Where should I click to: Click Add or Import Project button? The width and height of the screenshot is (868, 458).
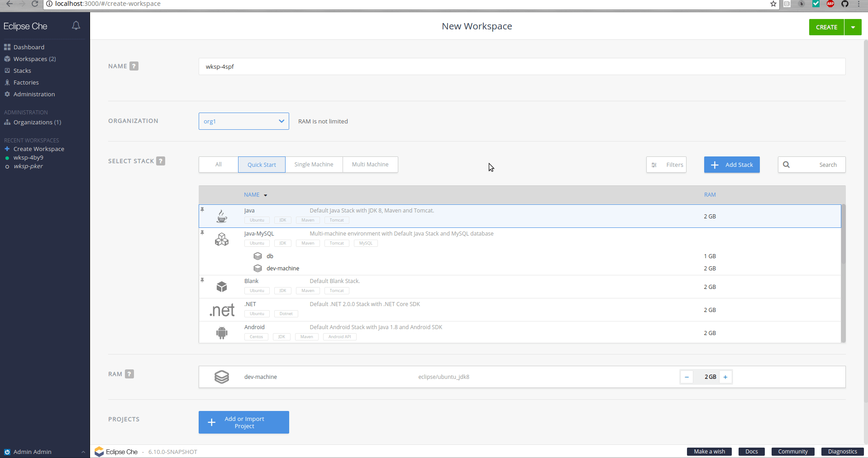(244, 422)
